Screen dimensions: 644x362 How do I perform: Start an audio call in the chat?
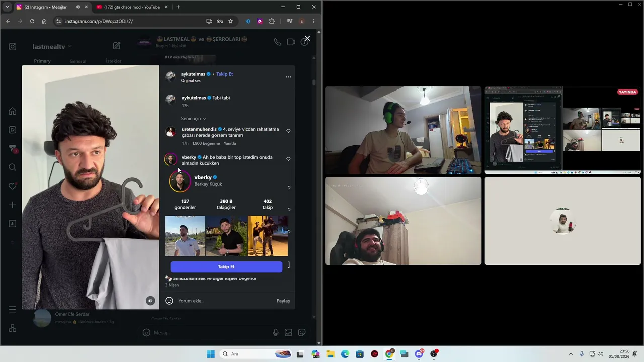point(277,42)
